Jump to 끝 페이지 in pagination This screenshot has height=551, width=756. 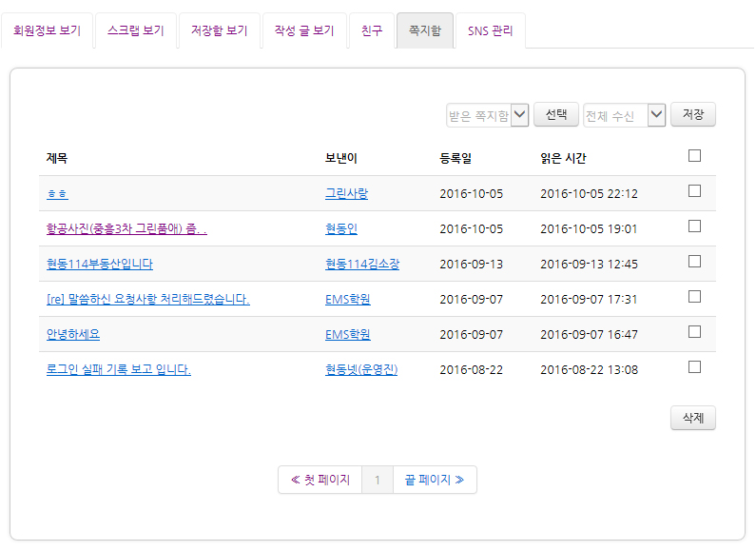click(434, 480)
